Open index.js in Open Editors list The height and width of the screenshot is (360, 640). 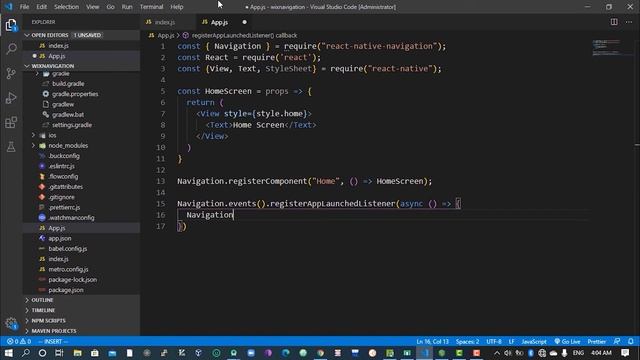point(58,46)
